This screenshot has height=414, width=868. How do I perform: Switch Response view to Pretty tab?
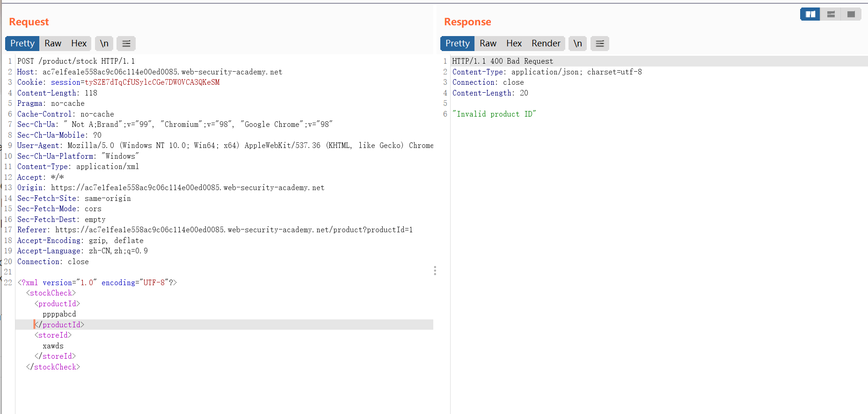click(457, 44)
